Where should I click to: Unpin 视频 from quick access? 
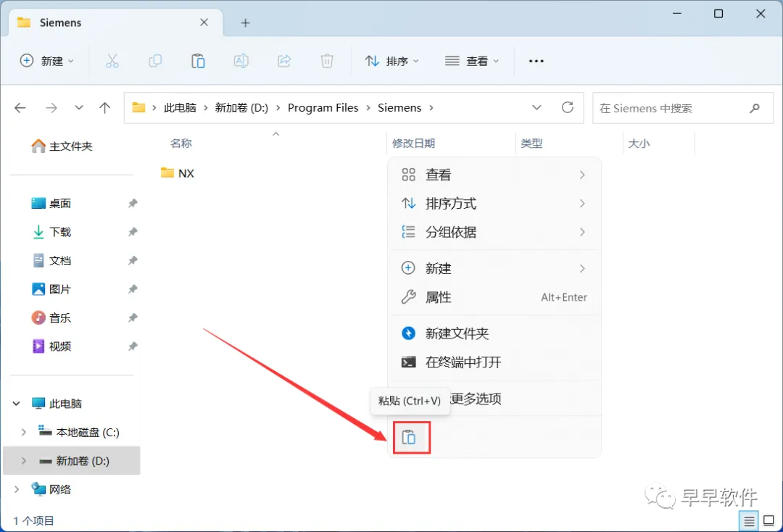pos(133,346)
